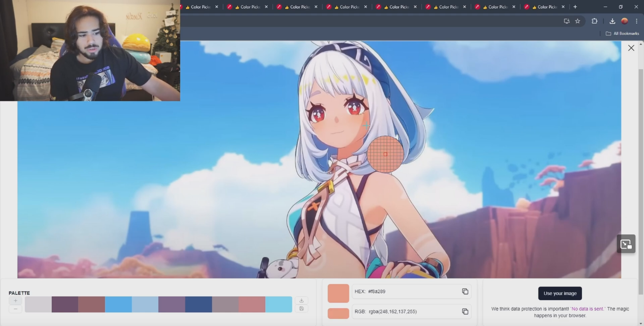This screenshot has height=326, width=644.
Task: Click the color picker magnifier circle
Action: pyautogui.click(x=385, y=154)
